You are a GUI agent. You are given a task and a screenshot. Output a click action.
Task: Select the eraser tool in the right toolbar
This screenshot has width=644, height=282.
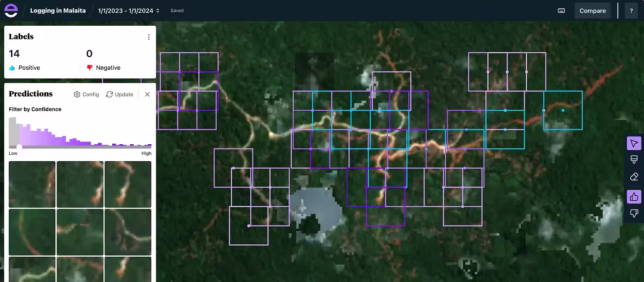(x=634, y=176)
